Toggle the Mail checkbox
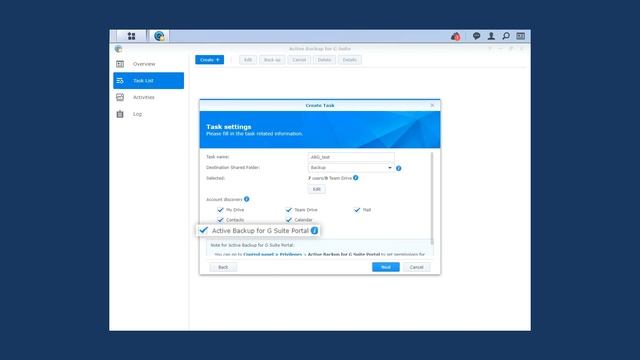 (x=357, y=209)
